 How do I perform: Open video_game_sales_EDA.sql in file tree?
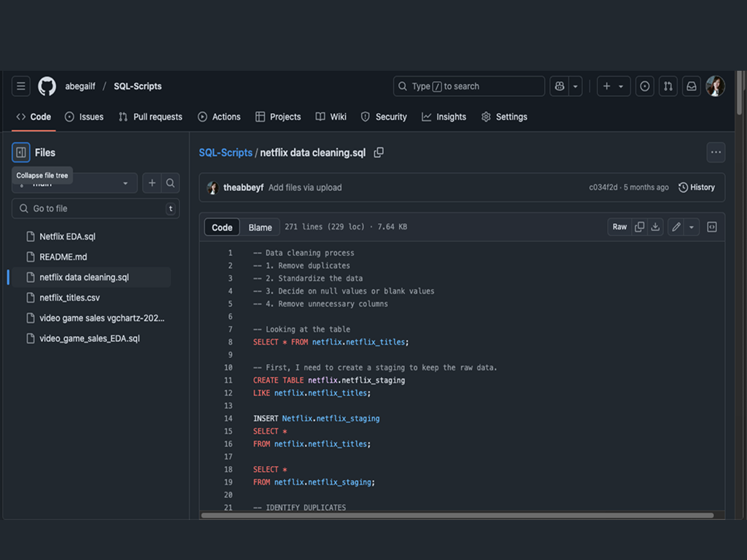point(91,338)
